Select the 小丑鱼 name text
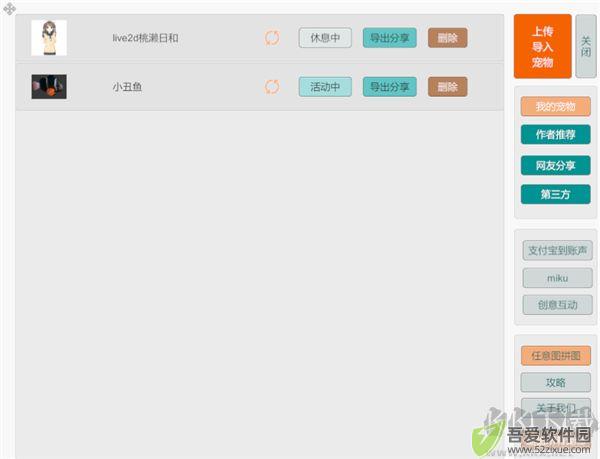This screenshot has width=600, height=459. [x=127, y=87]
